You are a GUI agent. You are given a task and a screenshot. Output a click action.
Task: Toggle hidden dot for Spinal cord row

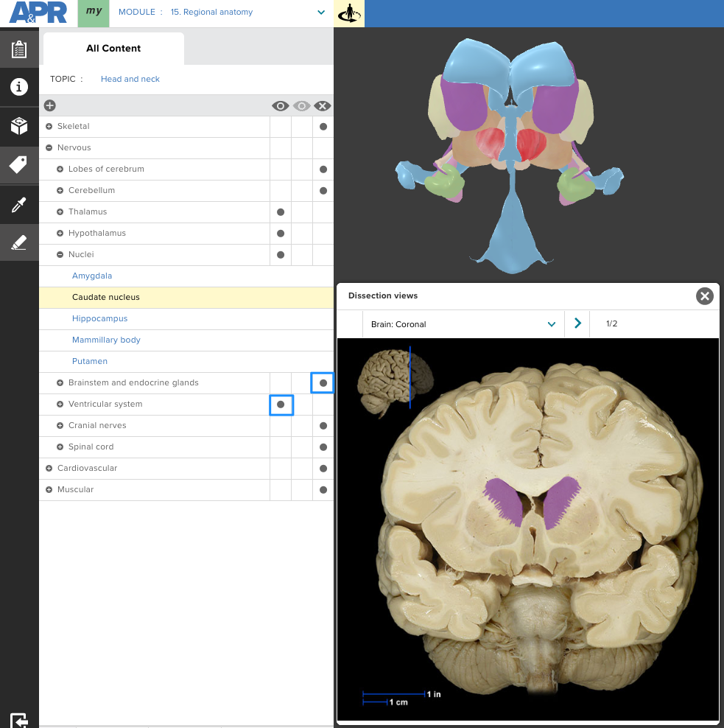pos(323,447)
